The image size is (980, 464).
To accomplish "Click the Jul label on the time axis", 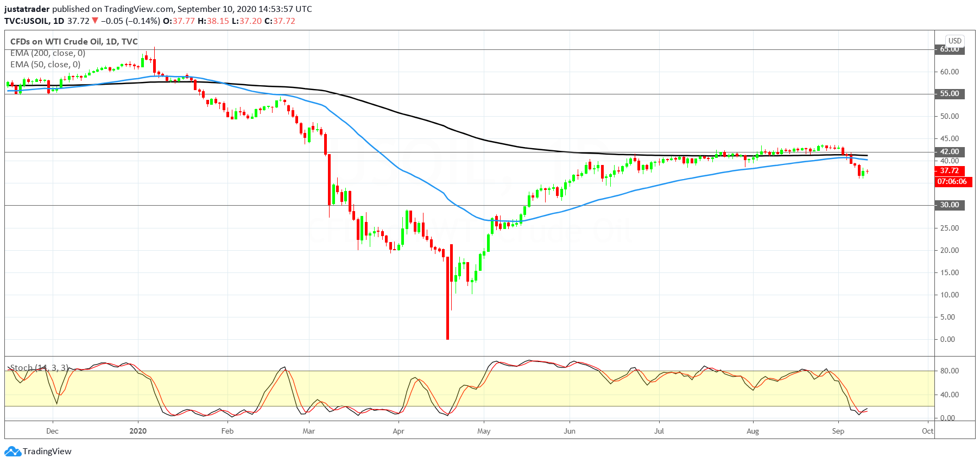I will point(659,431).
